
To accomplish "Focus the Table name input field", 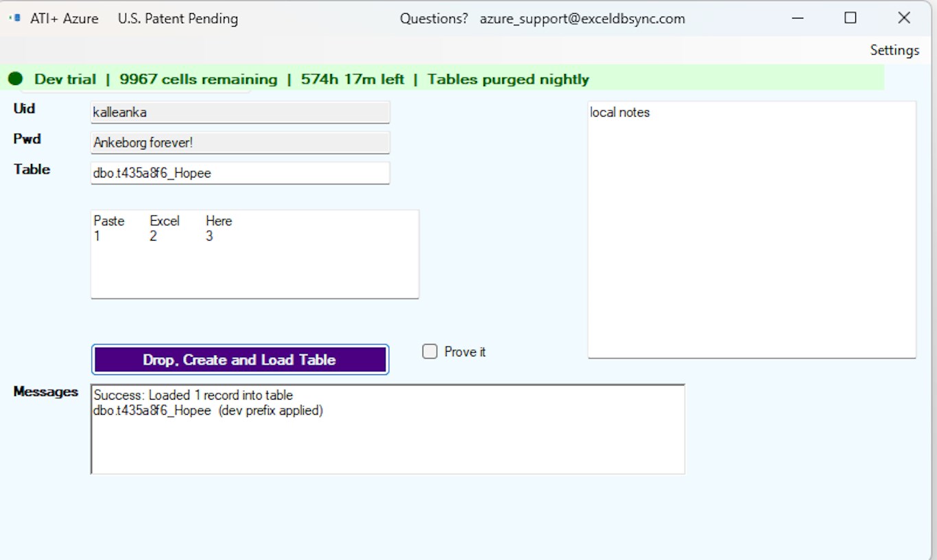I will pos(240,173).
